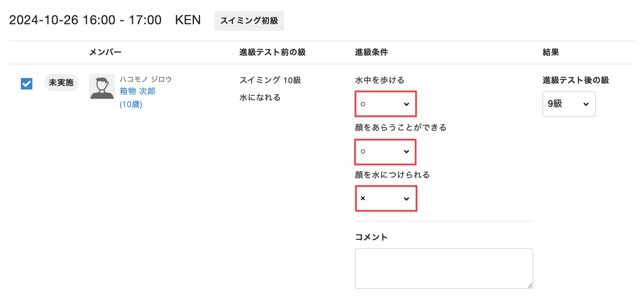Click the 進級条件 column header

[371, 52]
